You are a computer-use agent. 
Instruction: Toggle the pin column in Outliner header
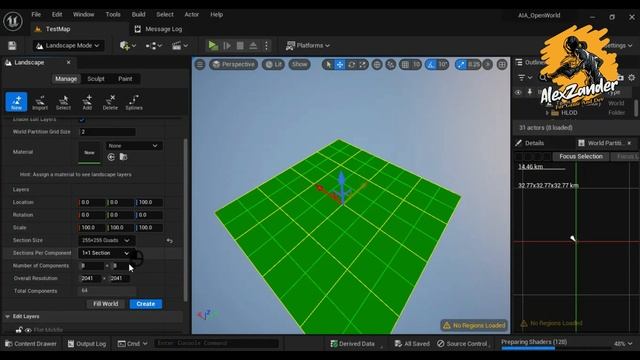coord(530,92)
